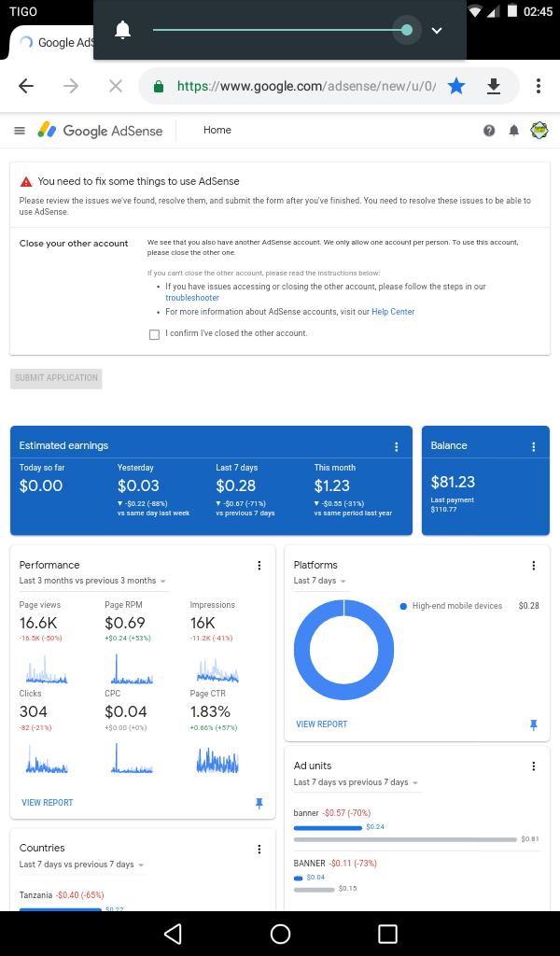
Task: Click the $81.23 balance amount
Action: [x=453, y=483]
